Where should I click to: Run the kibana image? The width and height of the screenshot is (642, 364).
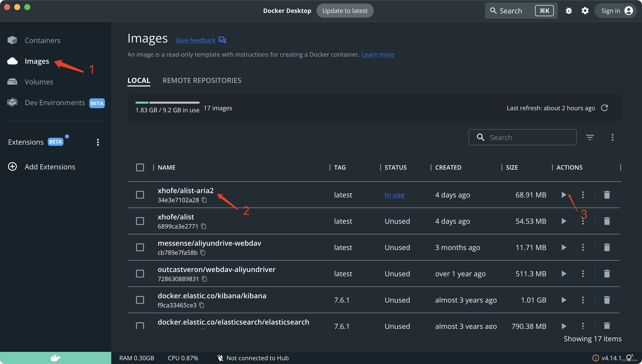point(564,300)
